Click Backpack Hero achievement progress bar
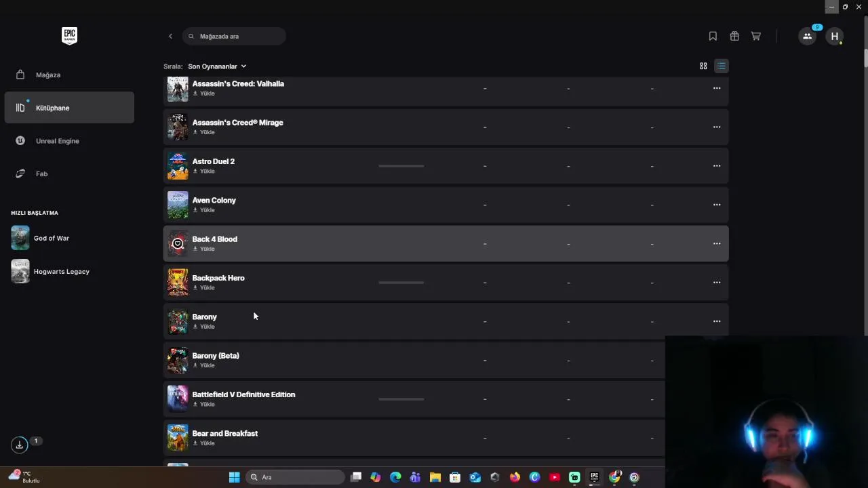 tap(401, 283)
